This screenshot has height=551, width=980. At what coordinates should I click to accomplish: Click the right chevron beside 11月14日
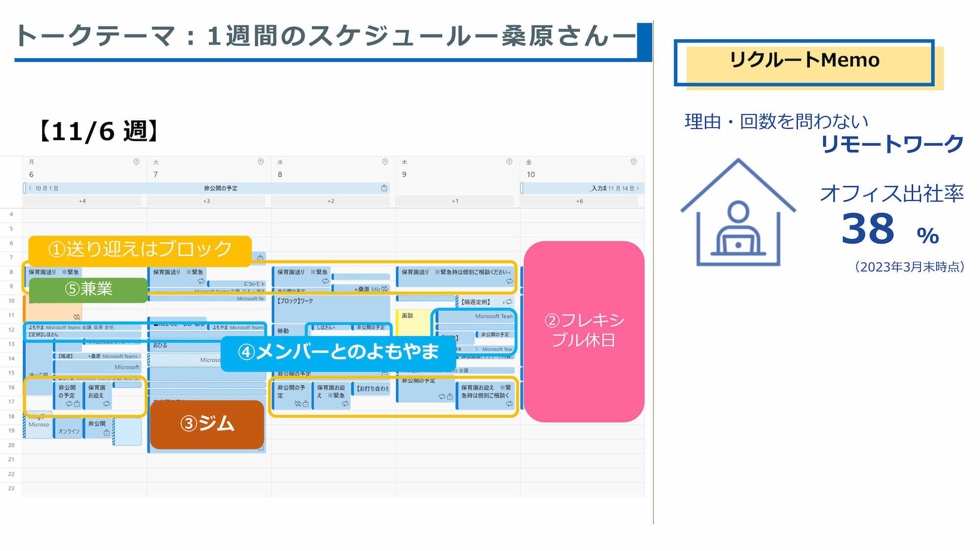(637, 188)
